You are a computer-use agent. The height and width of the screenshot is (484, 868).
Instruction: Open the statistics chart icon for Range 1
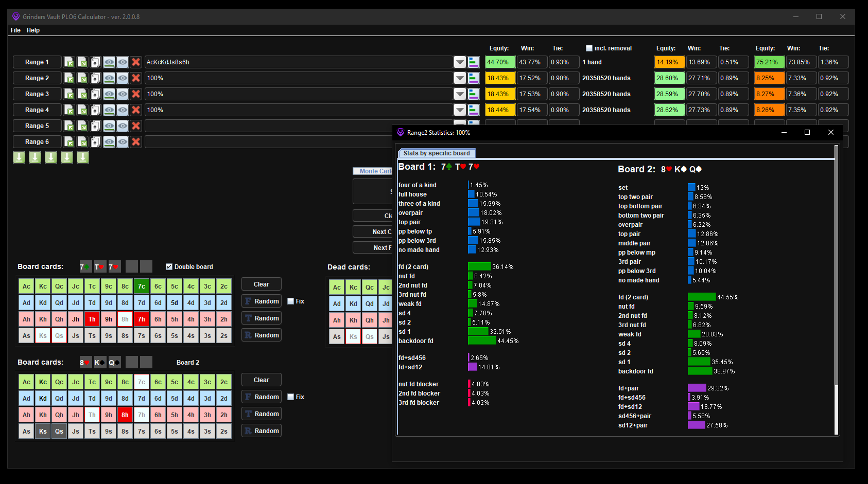474,62
